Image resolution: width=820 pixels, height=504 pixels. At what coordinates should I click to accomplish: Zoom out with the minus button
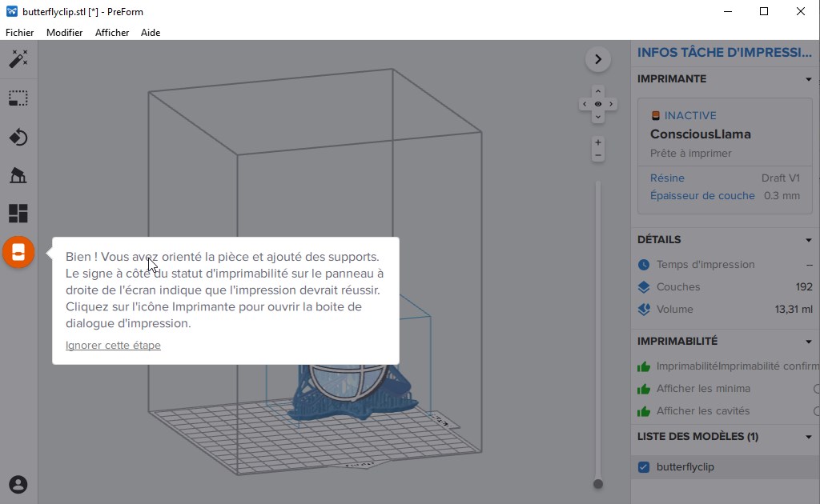[x=597, y=155]
